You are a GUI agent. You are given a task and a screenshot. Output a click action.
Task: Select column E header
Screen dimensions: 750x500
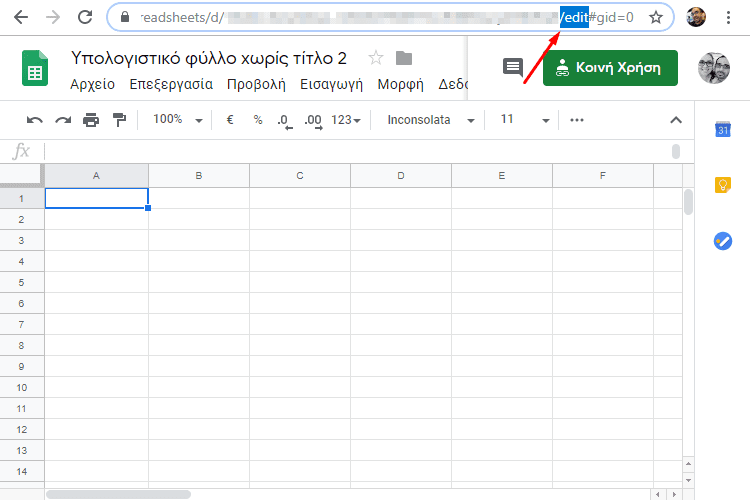502,176
